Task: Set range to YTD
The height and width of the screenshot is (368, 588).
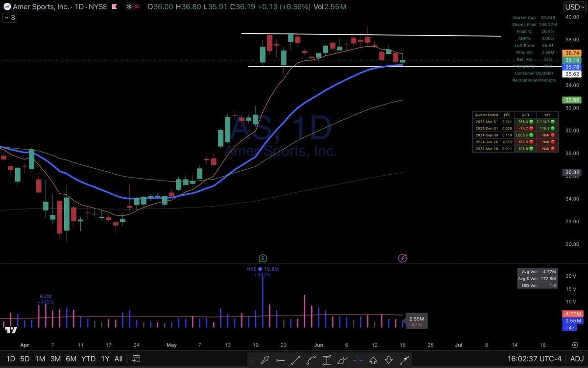Action: coord(89,358)
